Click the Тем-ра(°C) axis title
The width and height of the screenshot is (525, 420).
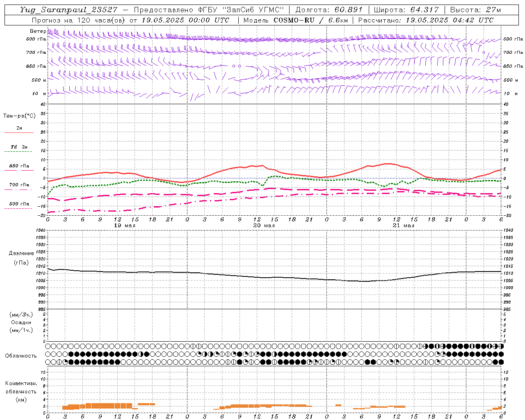(x=19, y=116)
